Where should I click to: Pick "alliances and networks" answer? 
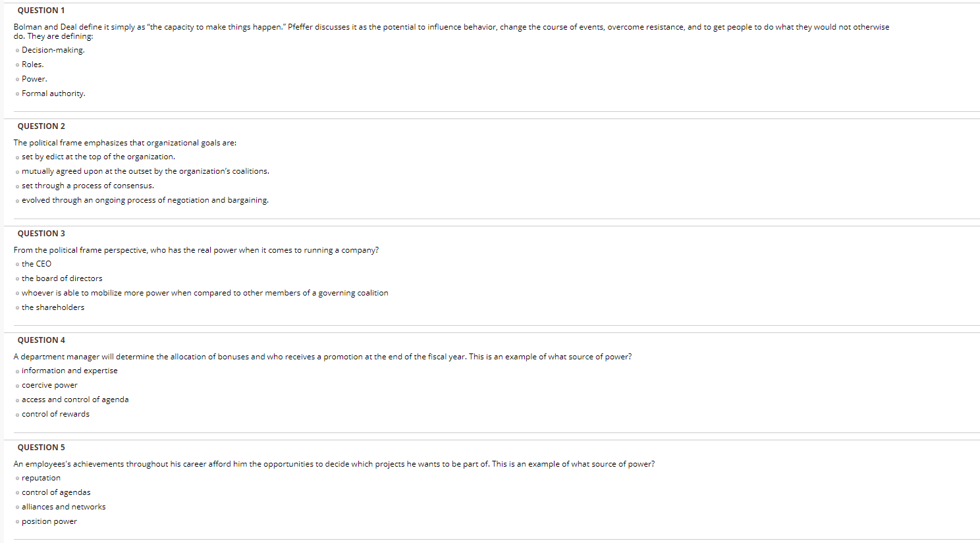(16, 507)
